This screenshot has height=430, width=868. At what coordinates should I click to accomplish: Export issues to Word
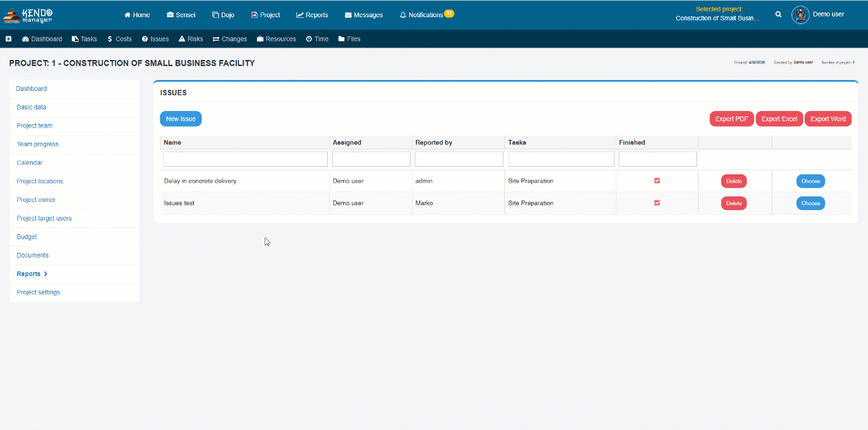pos(828,119)
